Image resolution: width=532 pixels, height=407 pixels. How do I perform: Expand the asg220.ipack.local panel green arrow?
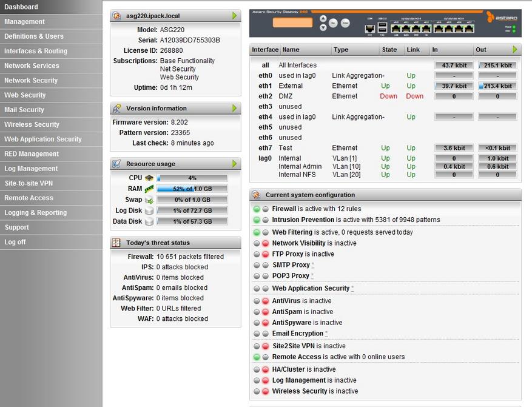click(234, 16)
